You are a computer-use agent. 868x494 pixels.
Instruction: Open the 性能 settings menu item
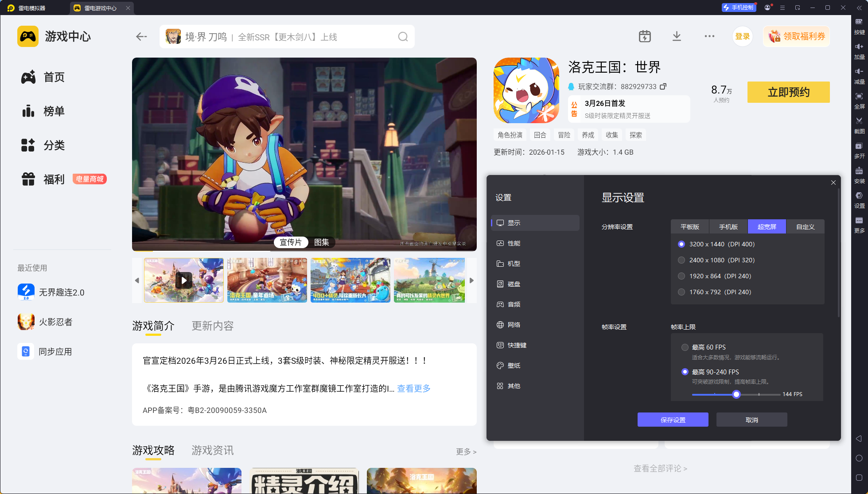pos(514,243)
